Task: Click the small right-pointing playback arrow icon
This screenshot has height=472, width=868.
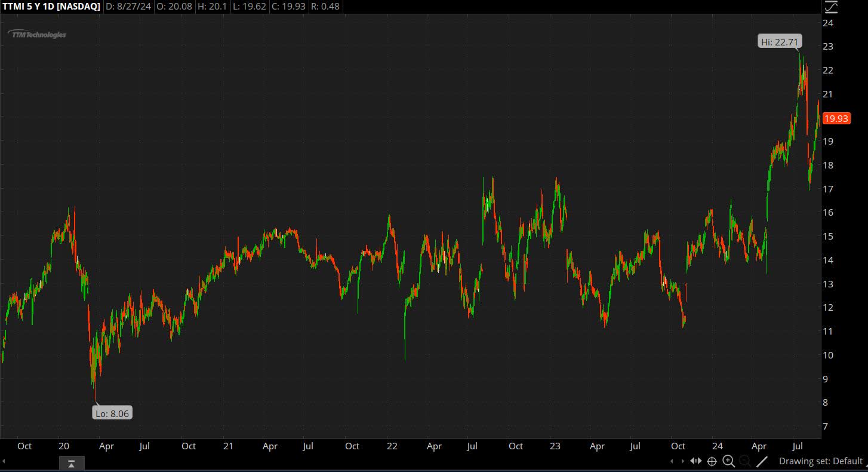Action: [682, 461]
